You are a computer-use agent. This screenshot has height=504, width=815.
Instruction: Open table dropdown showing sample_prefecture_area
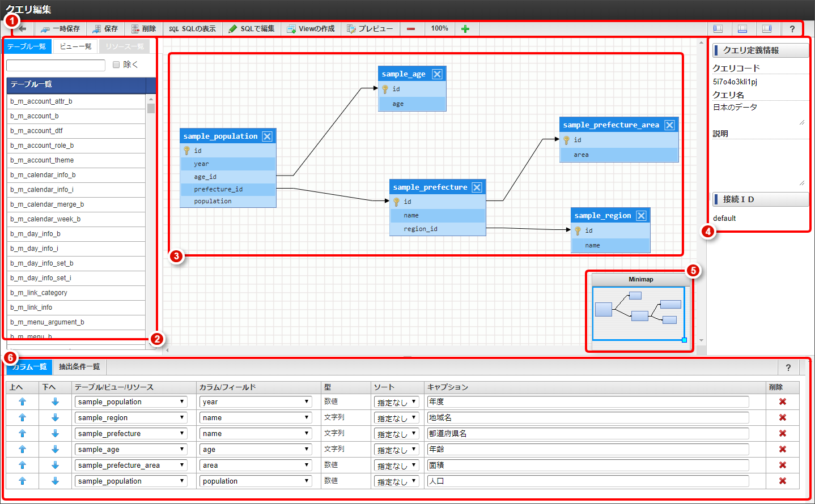(x=131, y=465)
